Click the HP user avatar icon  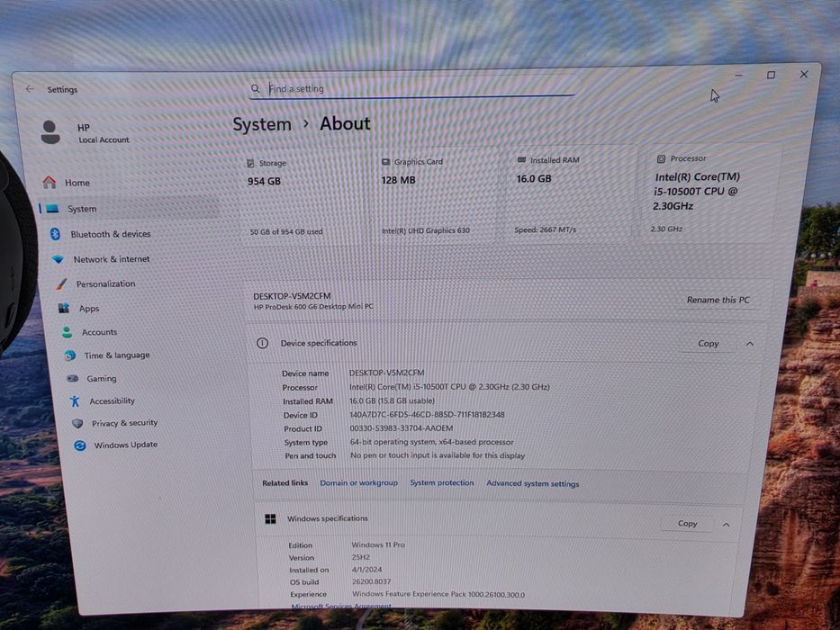tap(50, 131)
